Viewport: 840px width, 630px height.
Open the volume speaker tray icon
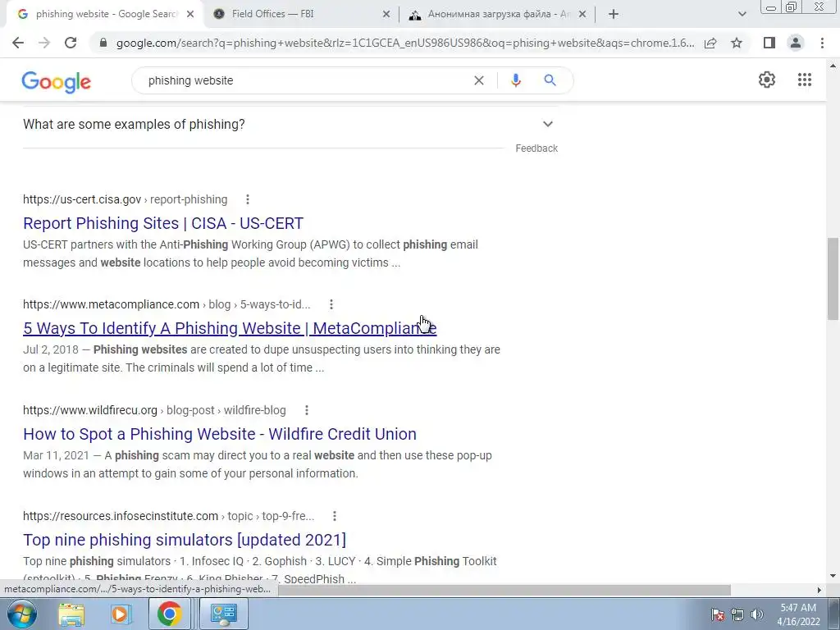click(756, 614)
